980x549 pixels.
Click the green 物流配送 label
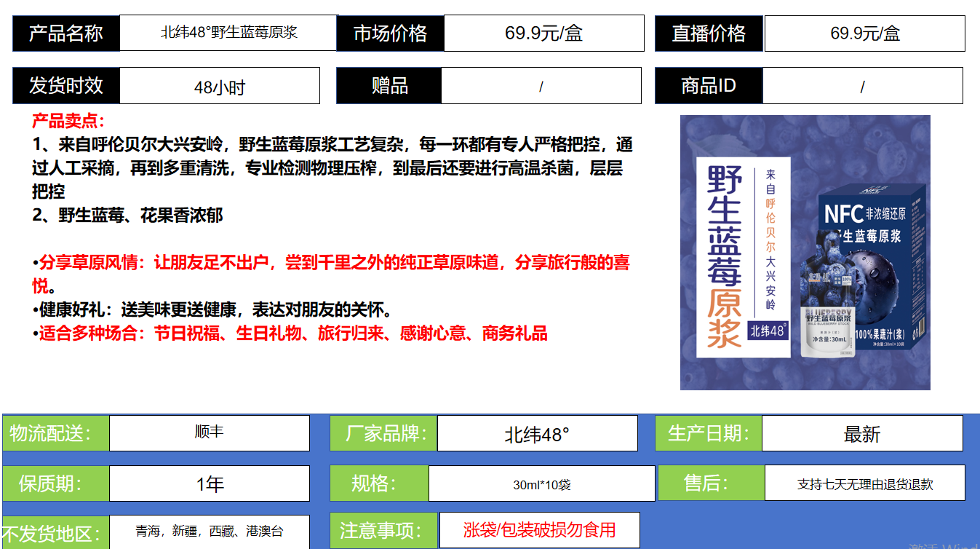coord(55,433)
